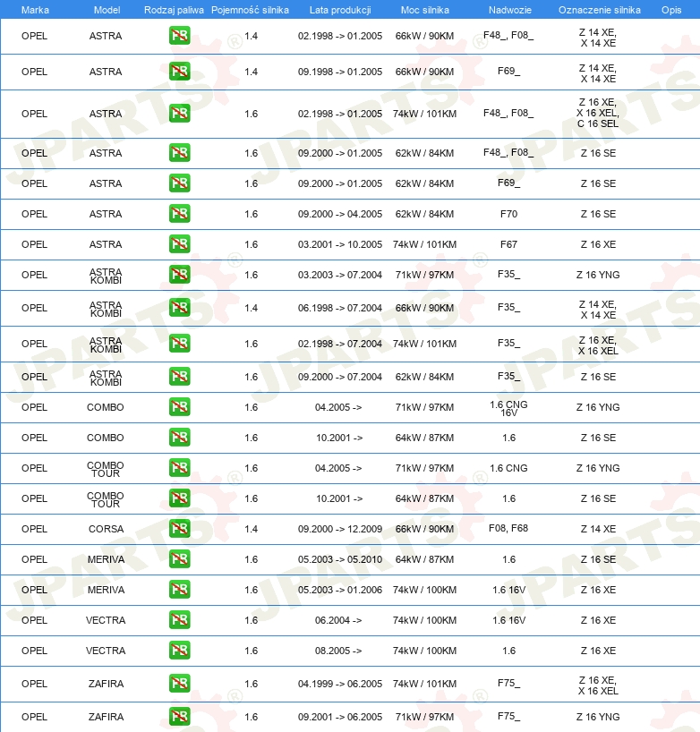Click the Lata produkcji column header
The height and width of the screenshot is (732, 700).
point(340,10)
